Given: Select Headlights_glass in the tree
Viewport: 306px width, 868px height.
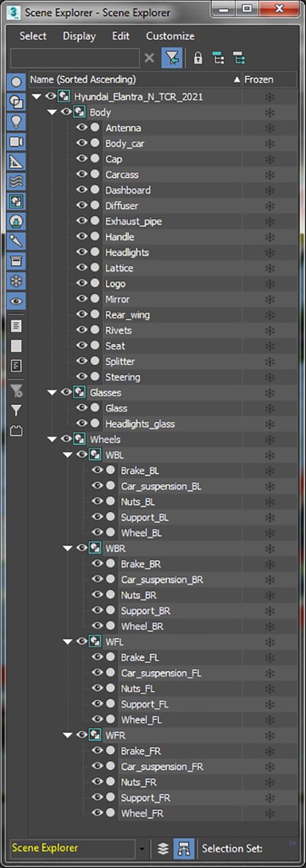Looking at the screenshot, I should [x=140, y=424].
